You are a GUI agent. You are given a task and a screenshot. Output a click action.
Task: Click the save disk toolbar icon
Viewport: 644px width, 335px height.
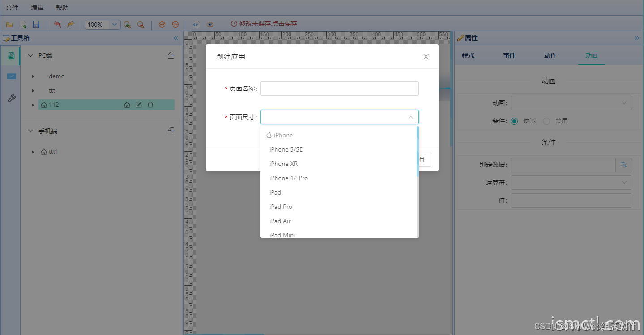pos(36,25)
